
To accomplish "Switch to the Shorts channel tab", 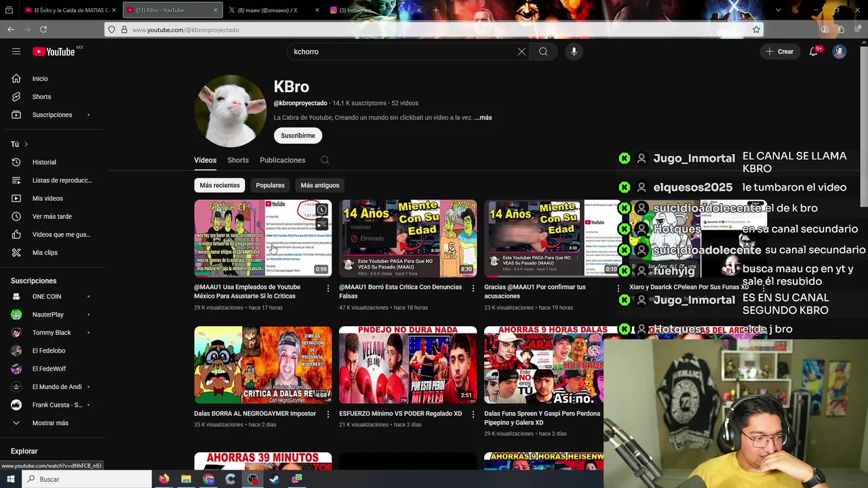I will [238, 160].
